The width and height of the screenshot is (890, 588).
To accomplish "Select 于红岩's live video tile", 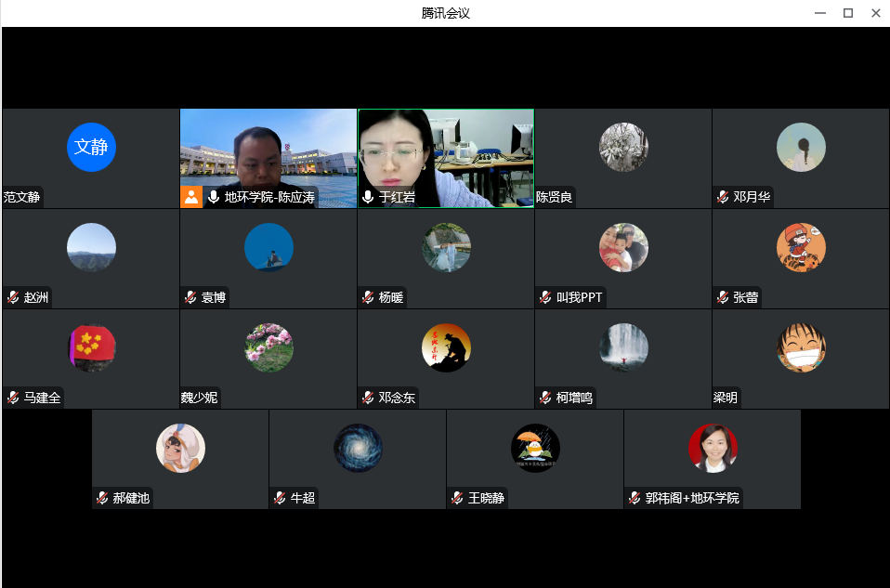I will 446,153.
